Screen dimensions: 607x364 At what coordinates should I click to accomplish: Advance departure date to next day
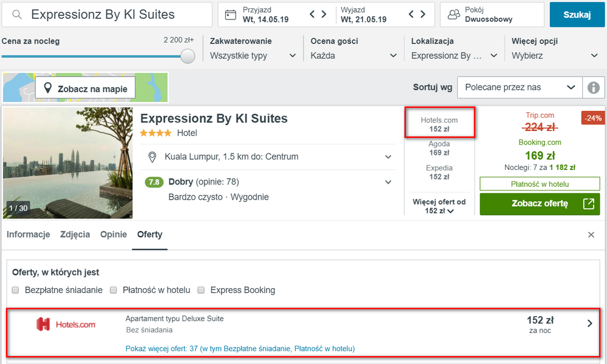(x=423, y=15)
